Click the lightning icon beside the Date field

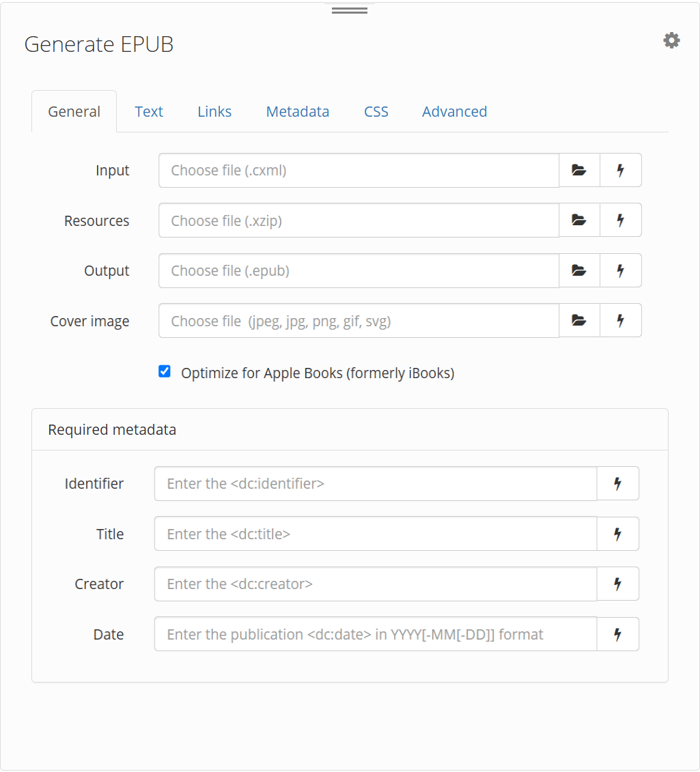tap(618, 633)
